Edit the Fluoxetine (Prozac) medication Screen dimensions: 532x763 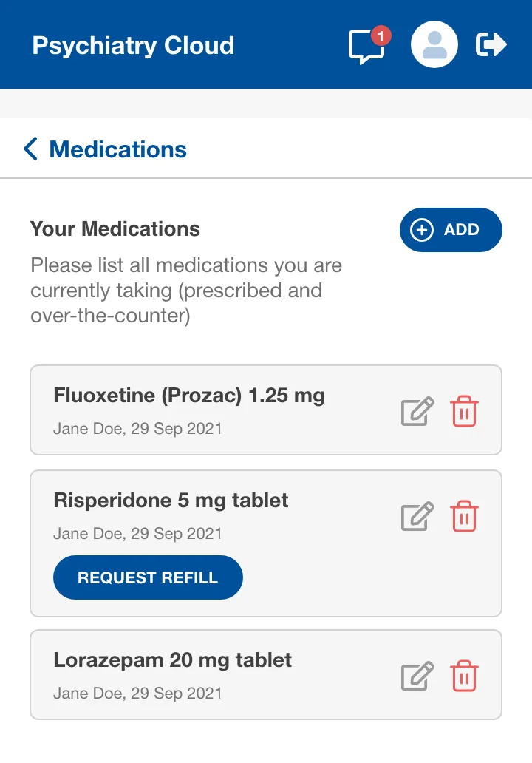tap(417, 411)
